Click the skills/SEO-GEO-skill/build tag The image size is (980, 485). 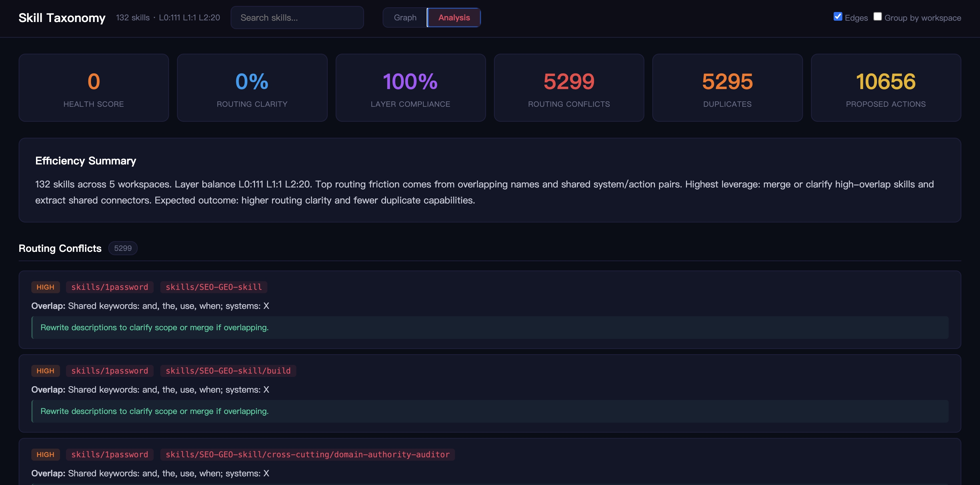point(228,371)
